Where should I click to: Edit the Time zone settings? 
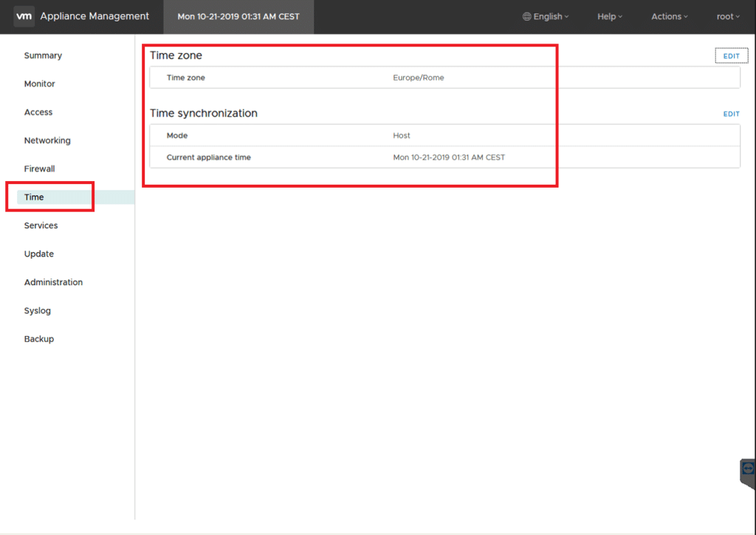(731, 56)
